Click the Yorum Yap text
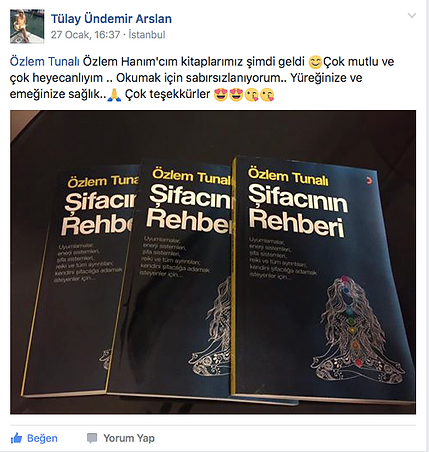 pos(129,438)
